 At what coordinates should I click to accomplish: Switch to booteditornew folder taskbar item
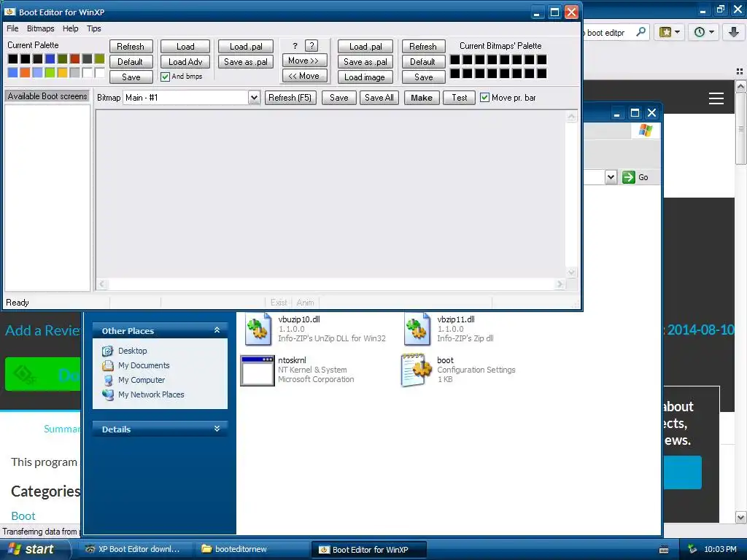point(251,549)
